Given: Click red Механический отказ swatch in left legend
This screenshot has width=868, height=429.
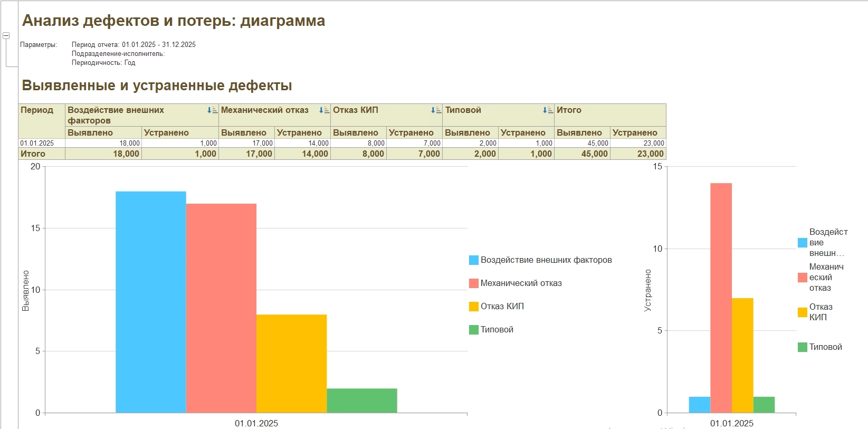Looking at the screenshot, I should [473, 283].
